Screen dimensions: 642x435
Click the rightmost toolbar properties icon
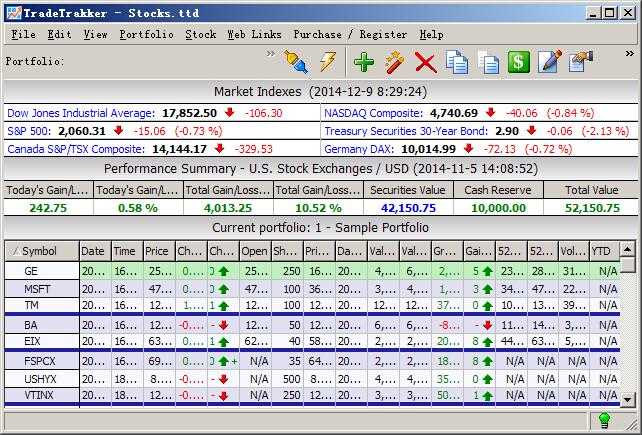(x=581, y=62)
